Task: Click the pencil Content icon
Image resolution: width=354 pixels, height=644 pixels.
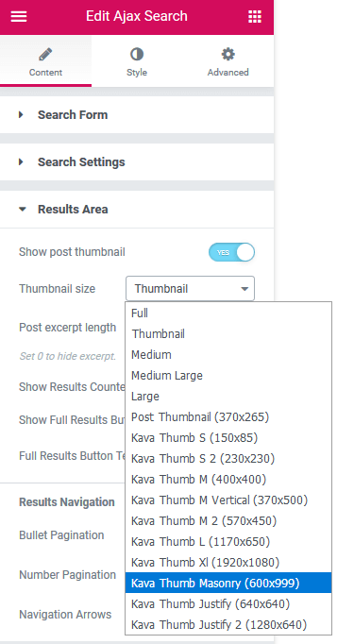Action: tap(45, 54)
